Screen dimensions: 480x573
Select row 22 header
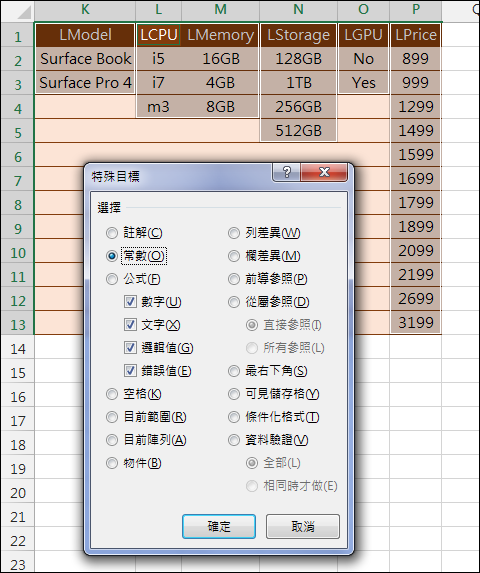coord(18,540)
